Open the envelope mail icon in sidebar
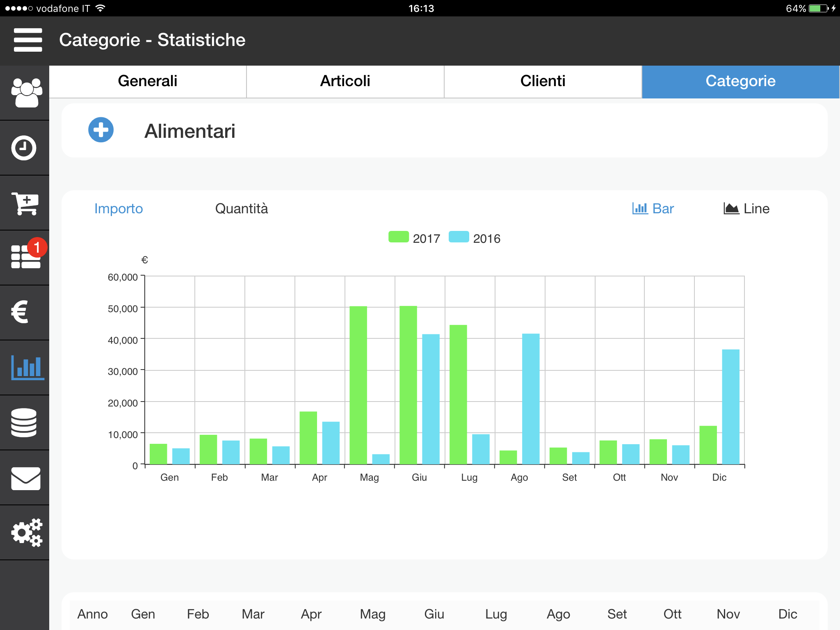Image resolution: width=840 pixels, height=630 pixels. pos(25,478)
